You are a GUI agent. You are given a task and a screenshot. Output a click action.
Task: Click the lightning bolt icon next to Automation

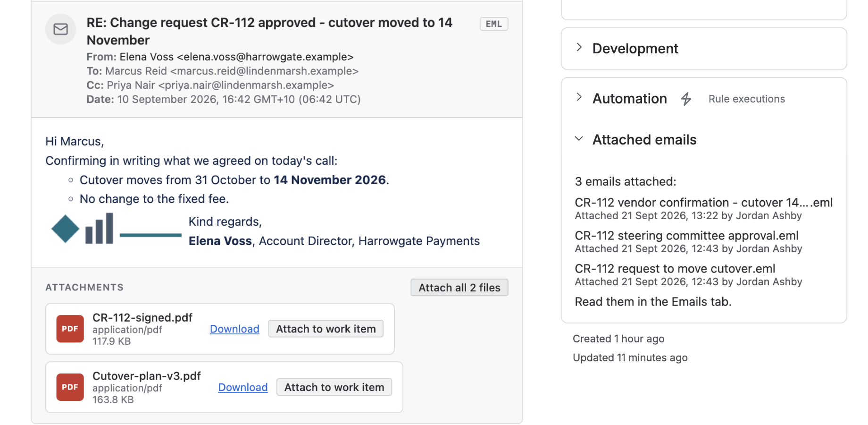(x=686, y=99)
